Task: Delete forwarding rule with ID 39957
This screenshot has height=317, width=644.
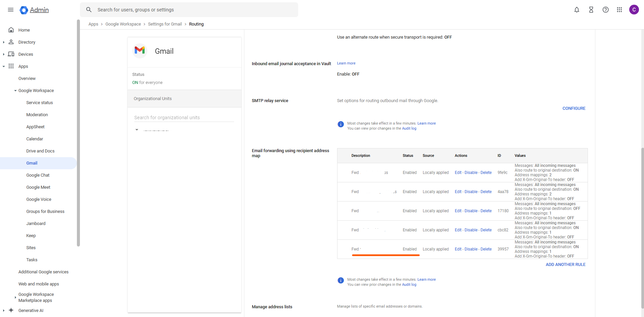Action: 486,249
